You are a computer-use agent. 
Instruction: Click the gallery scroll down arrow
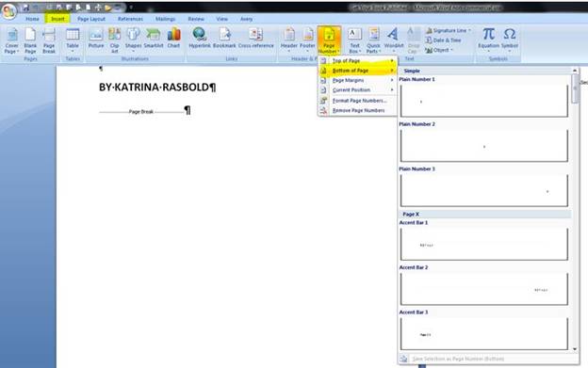click(575, 349)
